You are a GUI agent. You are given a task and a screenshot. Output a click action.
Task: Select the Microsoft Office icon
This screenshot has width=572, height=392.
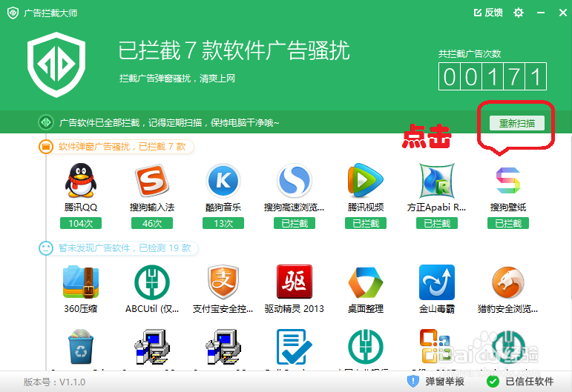[435, 347]
